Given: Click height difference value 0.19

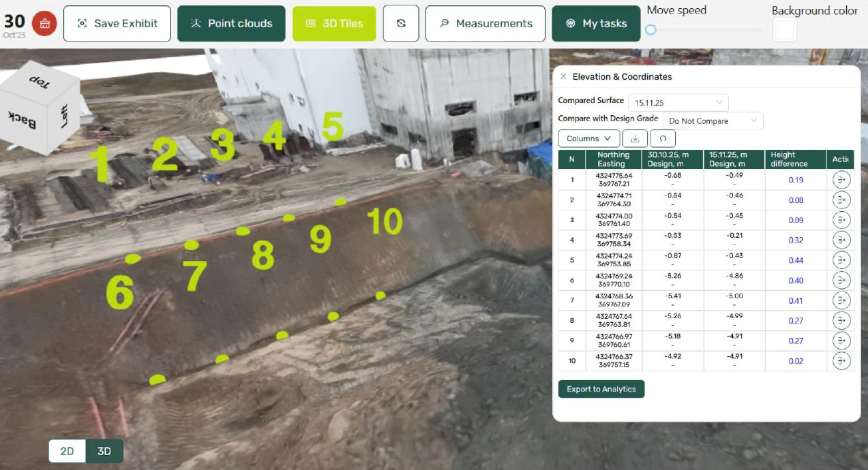Looking at the screenshot, I should [x=796, y=181].
